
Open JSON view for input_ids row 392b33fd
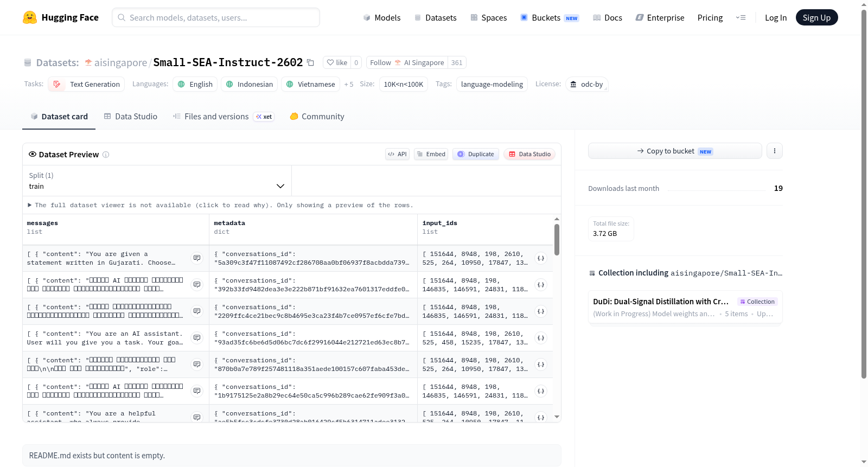(x=541, y=285)
